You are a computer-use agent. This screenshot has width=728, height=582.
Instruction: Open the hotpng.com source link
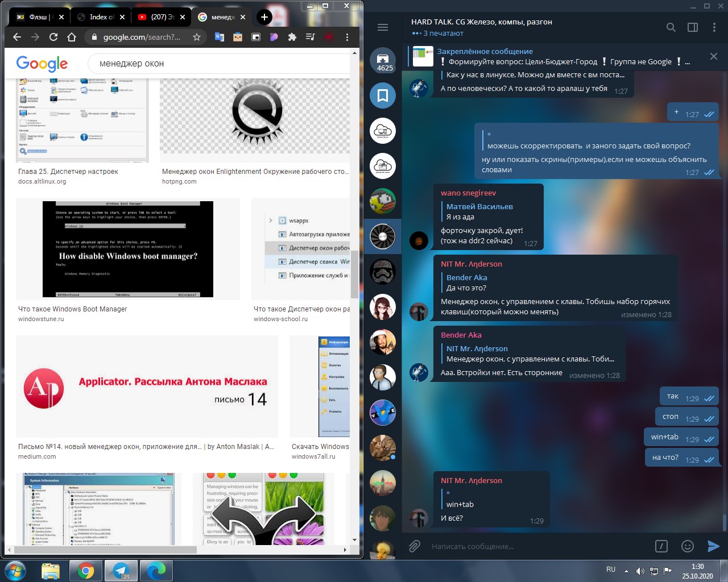[x=179, y=182]
